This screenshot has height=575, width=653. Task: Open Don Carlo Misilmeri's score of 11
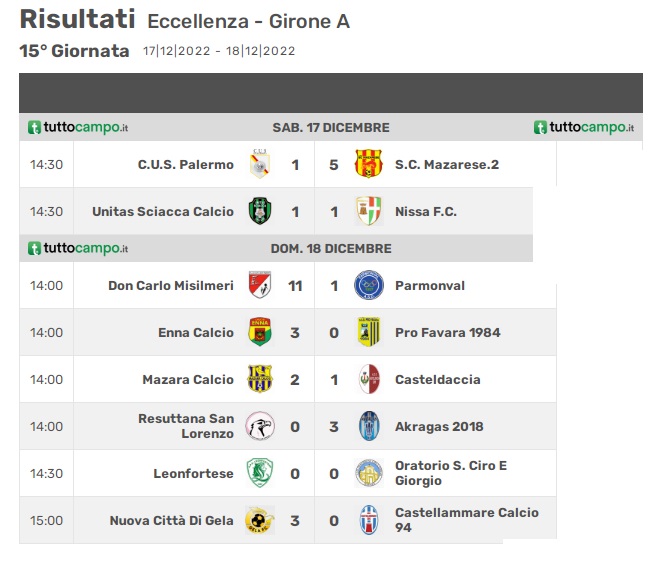coord(295,286)
